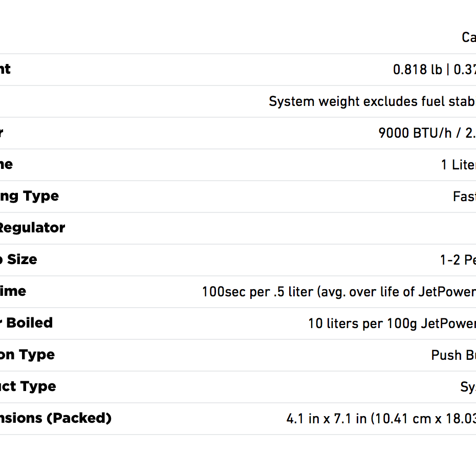Click the "ng Type" row label
The width and height of the screenshot is (476, 476).
point(29,196)
